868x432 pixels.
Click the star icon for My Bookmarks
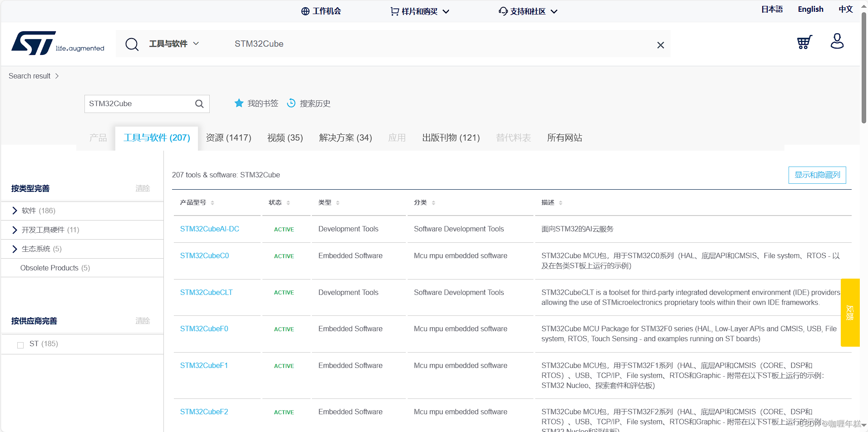(239, 103)
